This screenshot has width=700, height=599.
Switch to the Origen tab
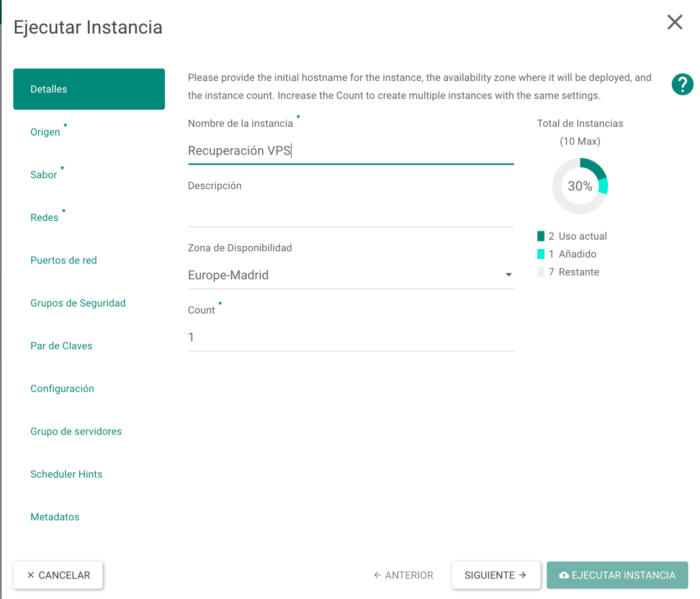(45, 132)
